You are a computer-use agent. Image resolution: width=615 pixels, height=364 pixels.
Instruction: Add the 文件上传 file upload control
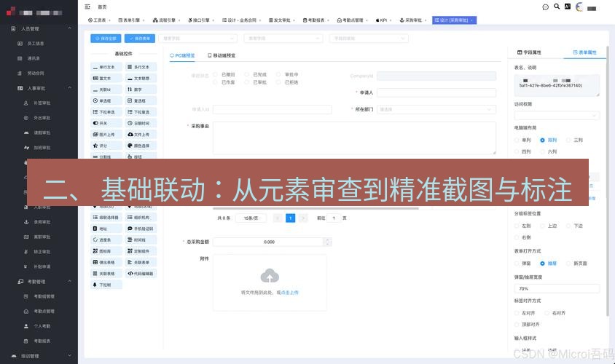(141, 135)
